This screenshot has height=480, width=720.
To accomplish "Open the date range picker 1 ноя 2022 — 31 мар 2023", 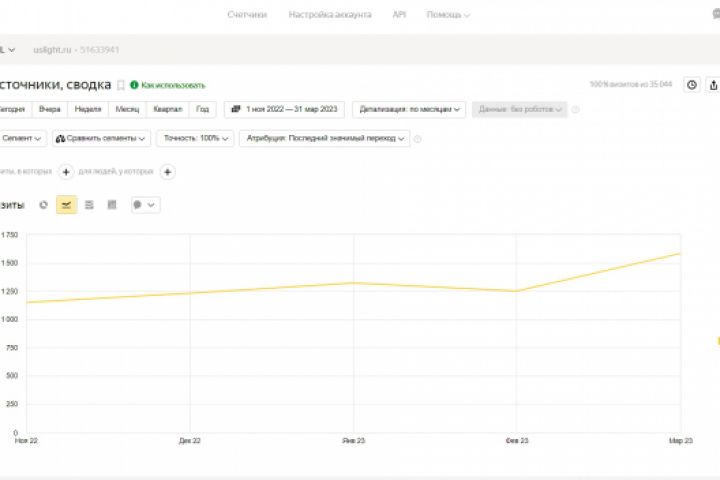I will (284, 109).
